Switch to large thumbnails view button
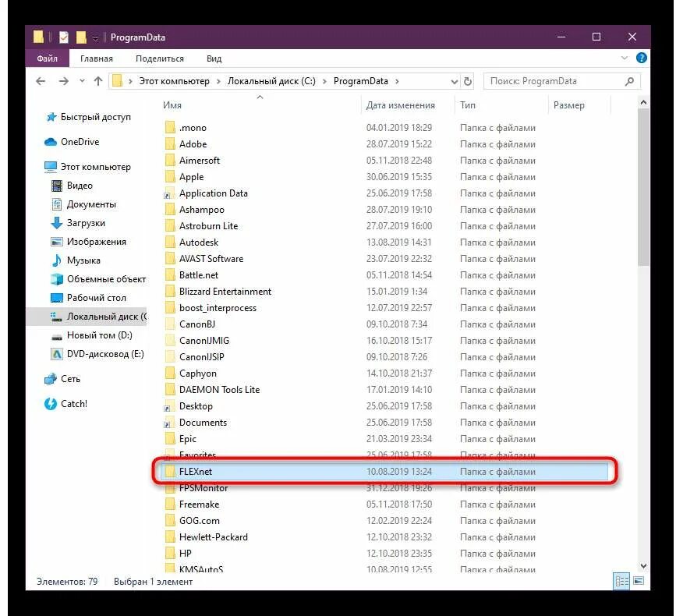Image resolution: width=676 pixels, height=616 pixels. point(639,581)
